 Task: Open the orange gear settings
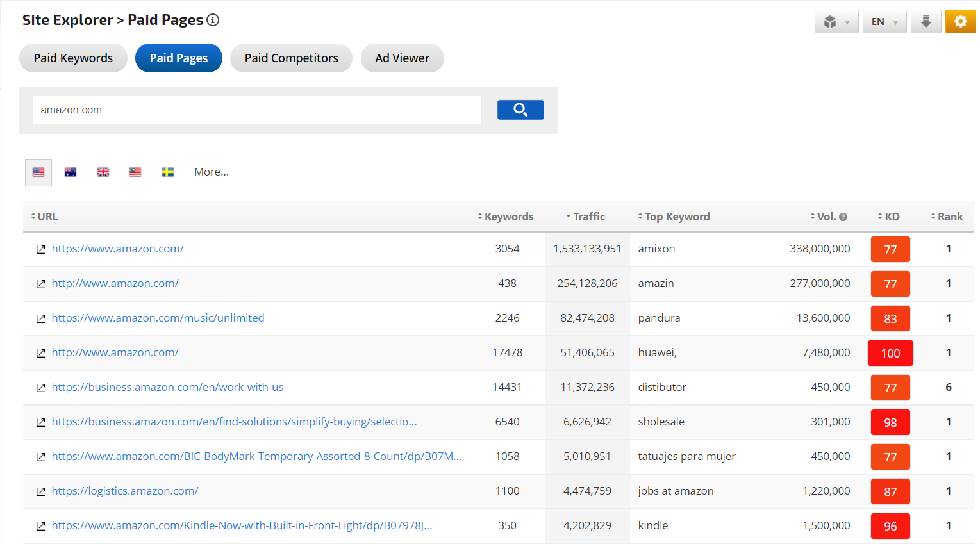click(960, 22)
